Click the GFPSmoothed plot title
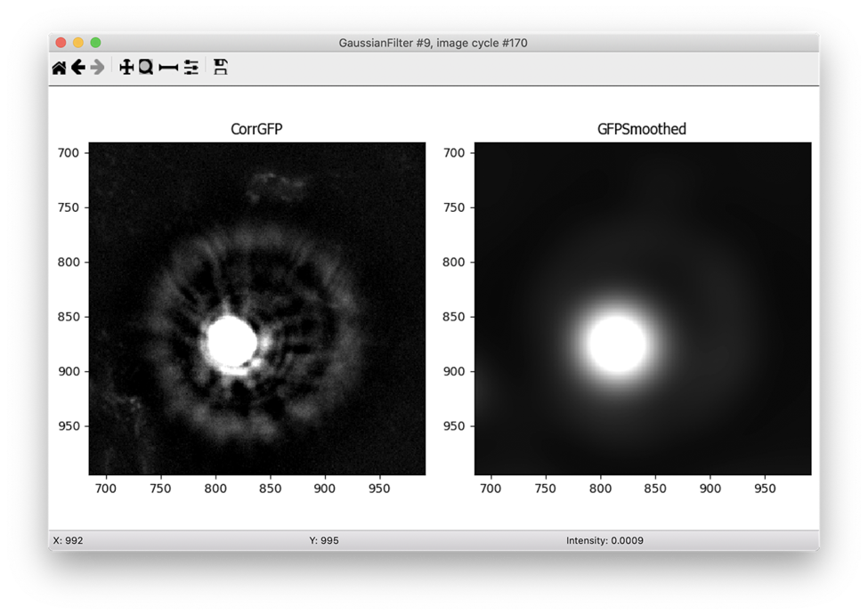Screen dimensions: 868x615 (x=642, y=130)
